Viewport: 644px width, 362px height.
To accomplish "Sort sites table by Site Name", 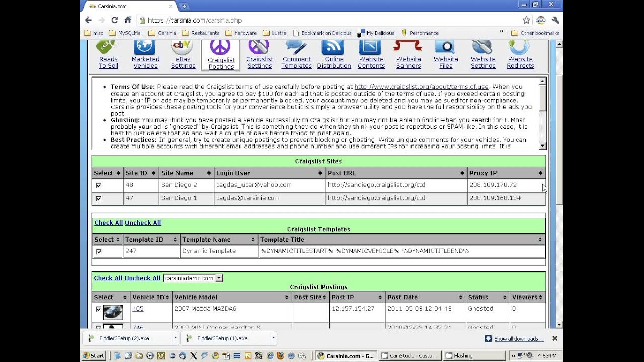I will click(x=186, y=173).
